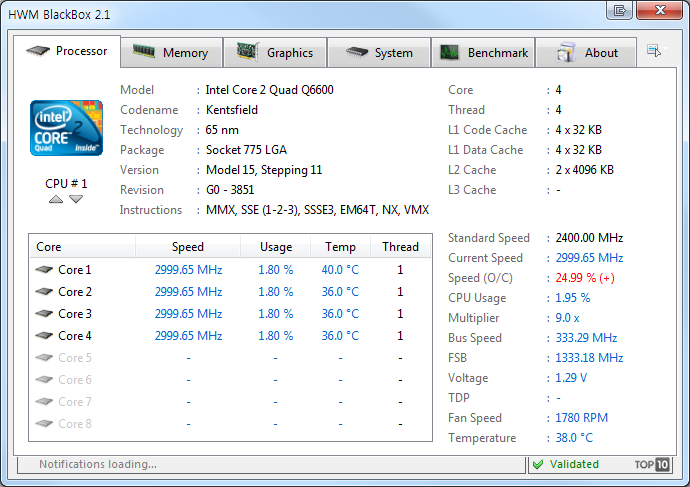Click the Intel Core 2 Quad logo

click(66, 128)
